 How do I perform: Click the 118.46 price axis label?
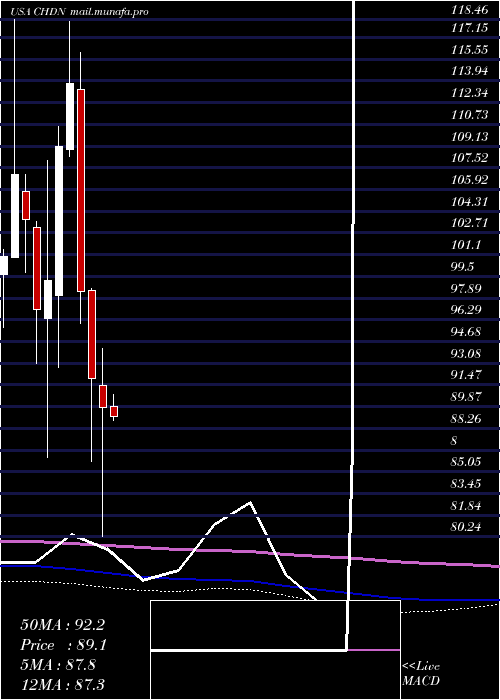point(470,12)
